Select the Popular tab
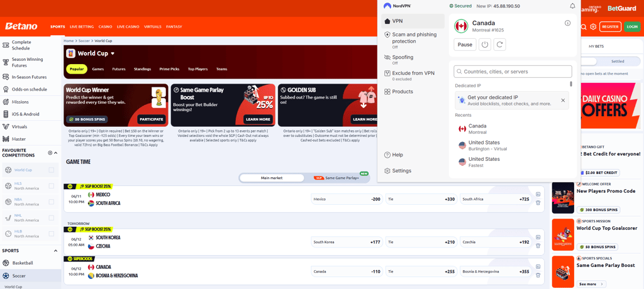The width and height of the screenshot is (644, 289). (x=77, y=69)
